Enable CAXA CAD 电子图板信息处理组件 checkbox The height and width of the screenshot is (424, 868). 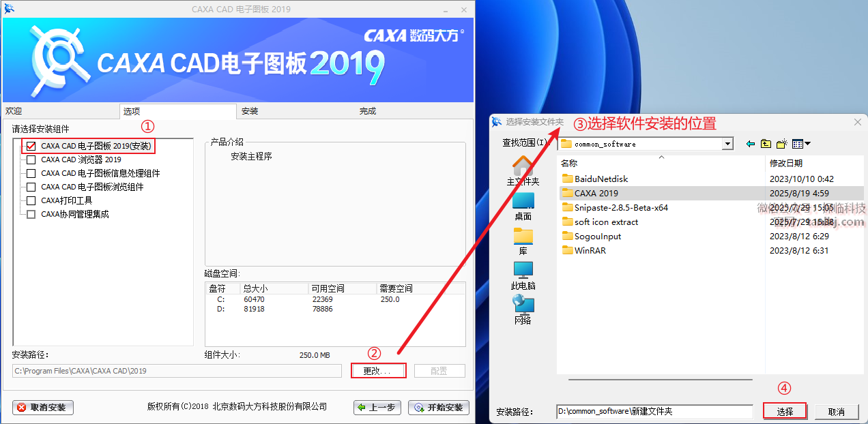tap(31, 173)
